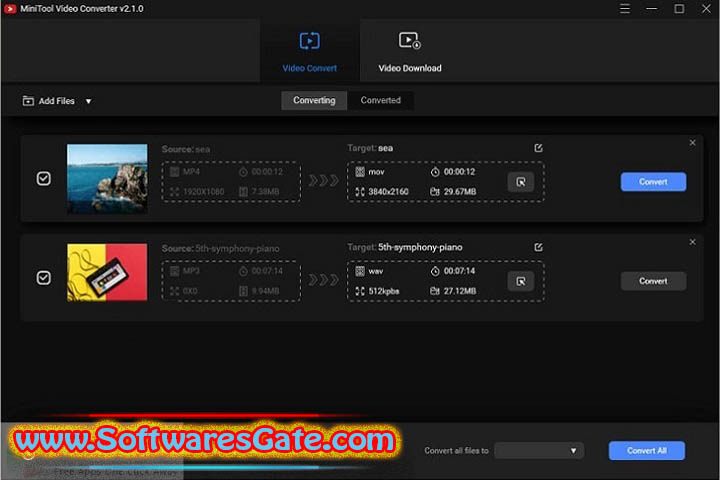Click the Video Convert icon

[x=309, y=41]
